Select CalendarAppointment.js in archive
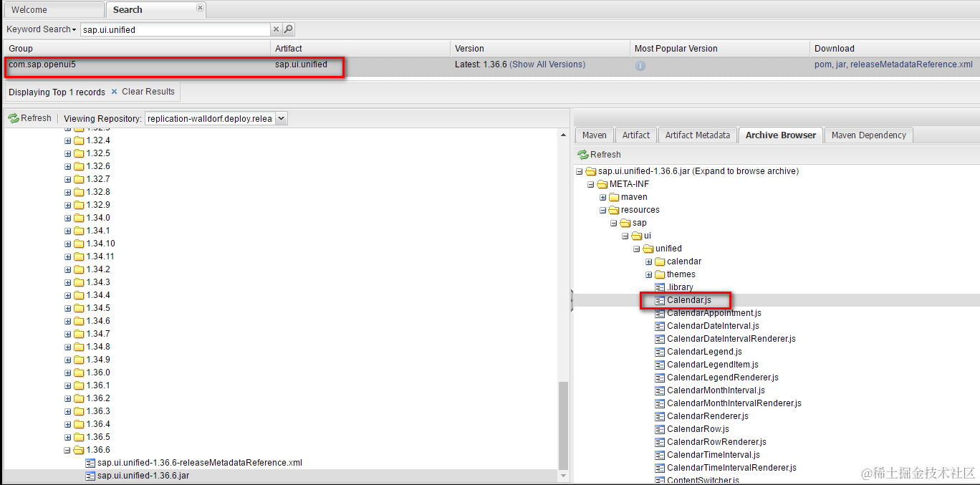Viewport: 980px width, 485px height. pyautogui.click(x=714, y=313)
